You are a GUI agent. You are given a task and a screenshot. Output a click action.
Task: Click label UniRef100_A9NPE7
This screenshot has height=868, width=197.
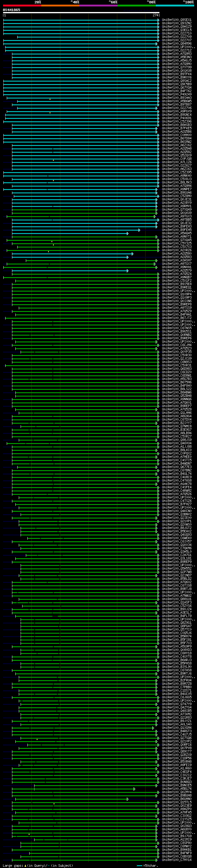[176, 189]
